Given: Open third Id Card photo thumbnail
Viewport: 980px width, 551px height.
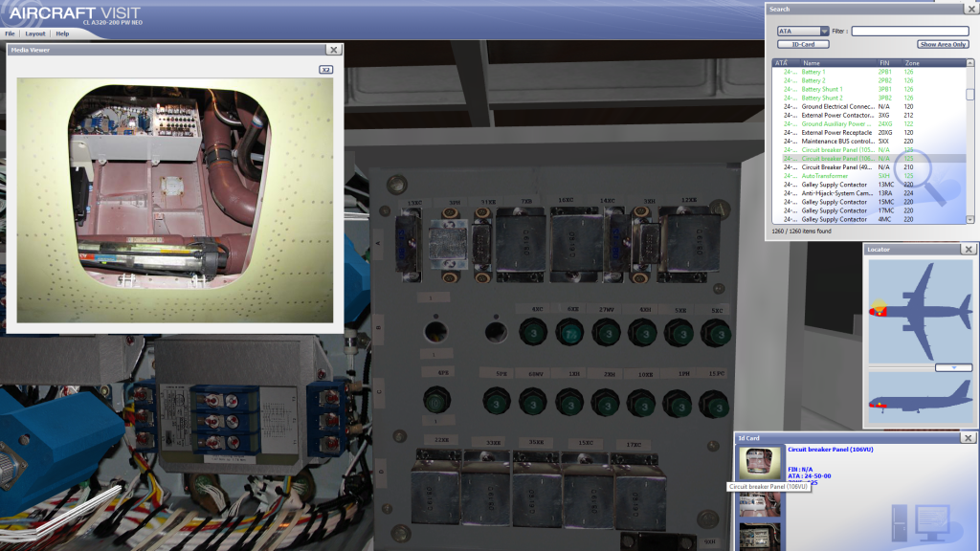Looking at the screenshot, I should (760, 538).
